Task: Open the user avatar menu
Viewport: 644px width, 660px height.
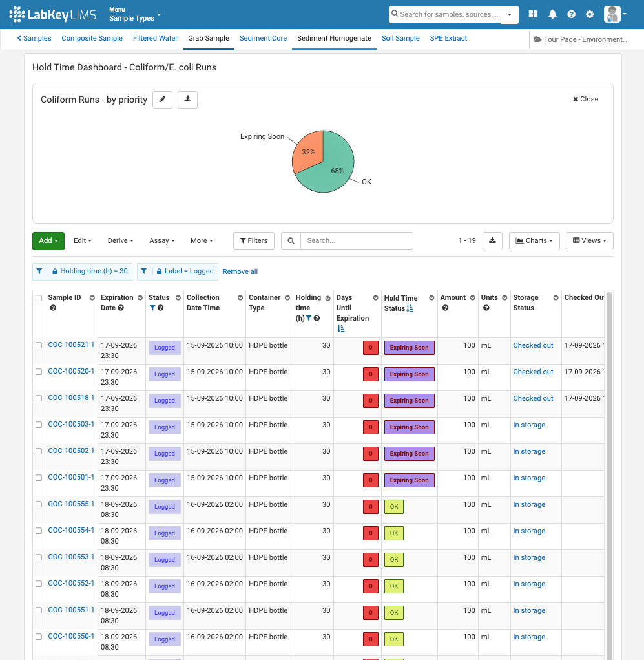Action: coord(615,14)
